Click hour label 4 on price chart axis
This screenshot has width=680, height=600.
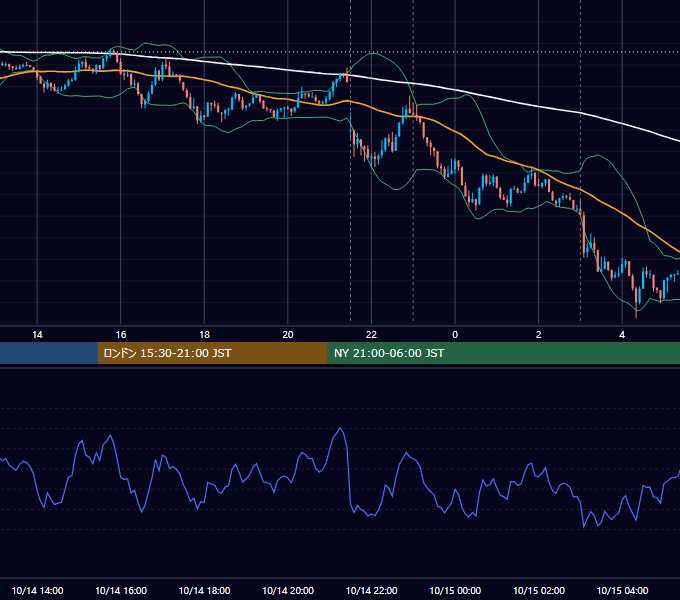click(x=622, y=335)
